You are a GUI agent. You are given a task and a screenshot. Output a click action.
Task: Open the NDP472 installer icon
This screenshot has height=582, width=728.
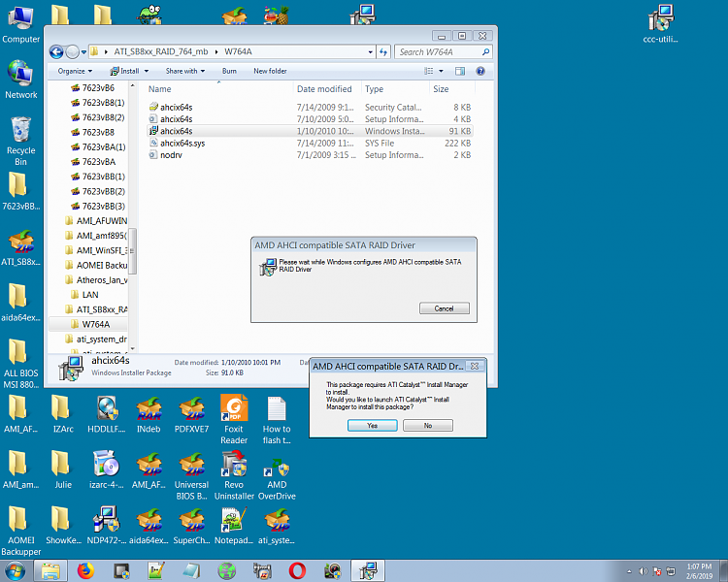[x=107, y=526]
